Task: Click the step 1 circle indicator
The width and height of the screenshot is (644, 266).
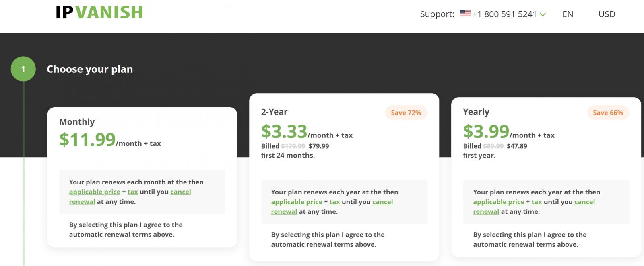Action: tap(23, 69)
